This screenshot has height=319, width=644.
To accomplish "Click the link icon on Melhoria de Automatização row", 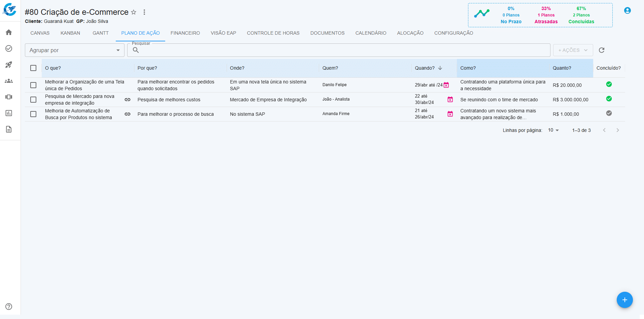I will (x=128, y=114).
